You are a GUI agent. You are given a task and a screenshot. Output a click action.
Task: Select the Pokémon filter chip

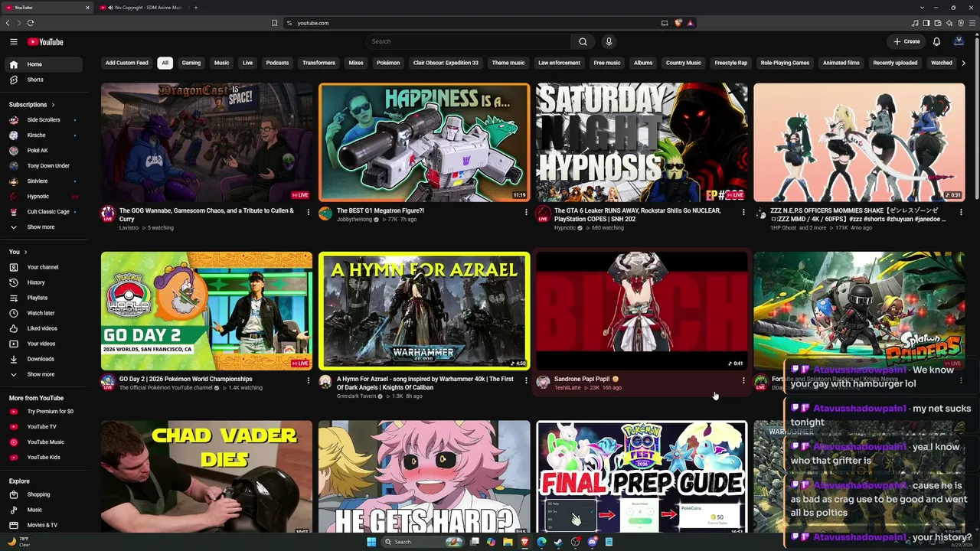(x=388, y=63)
